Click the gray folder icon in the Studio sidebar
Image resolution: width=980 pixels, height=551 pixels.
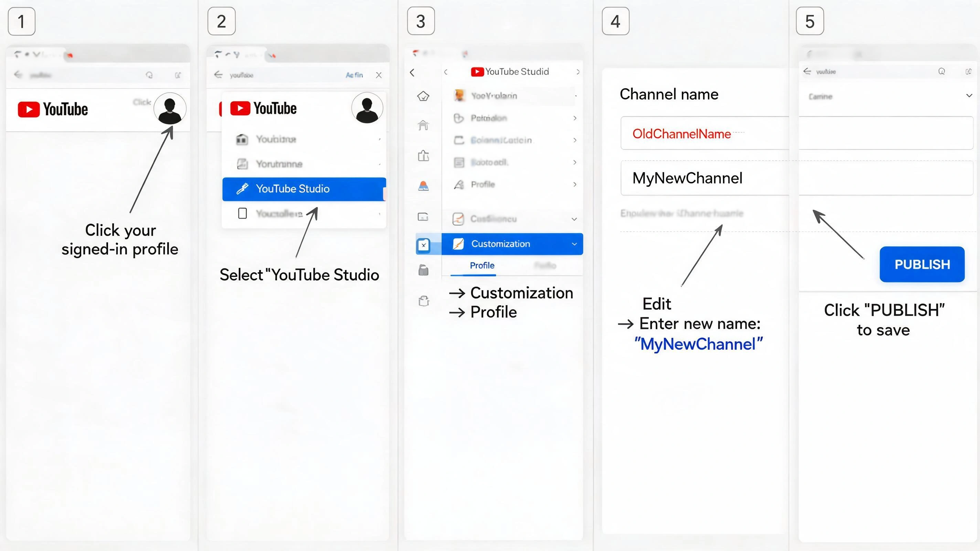pyautogui.click(x=424, y=270)
